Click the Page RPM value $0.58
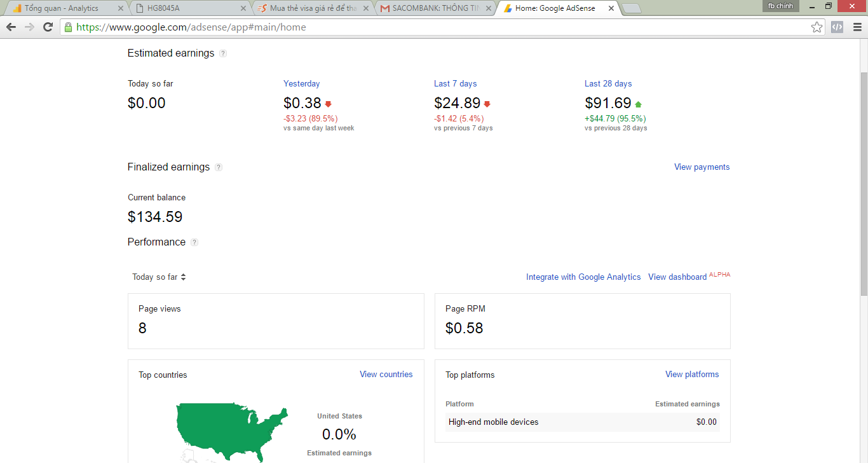Screen dimensions: 868x463 [465, 328]
